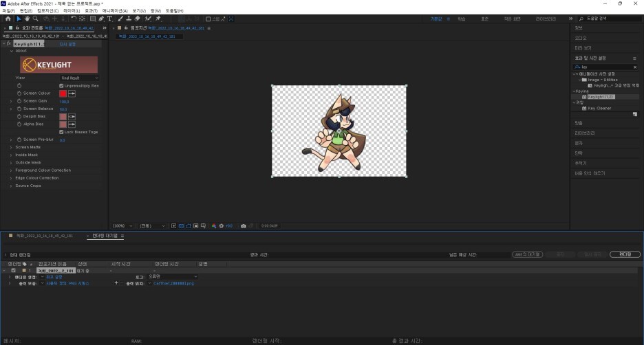644x345 pixels.
Task: Expand the Foreground Colour Correction group
Action: [11, 170]
